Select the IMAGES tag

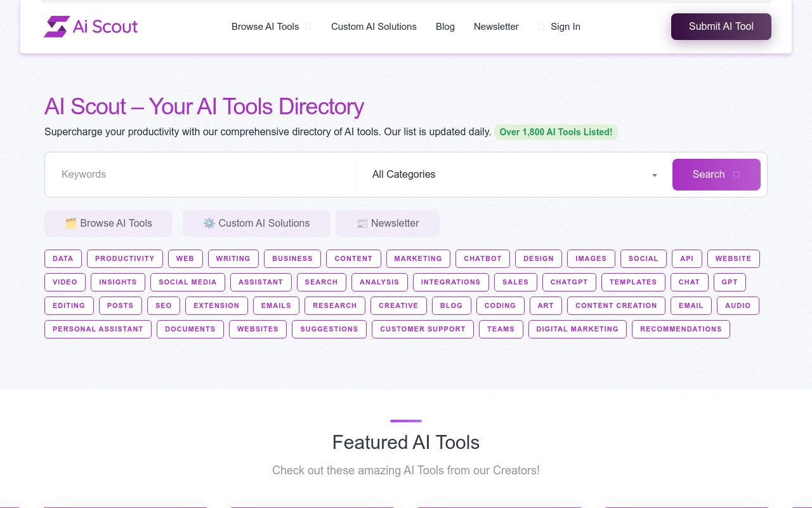(591, 258)
